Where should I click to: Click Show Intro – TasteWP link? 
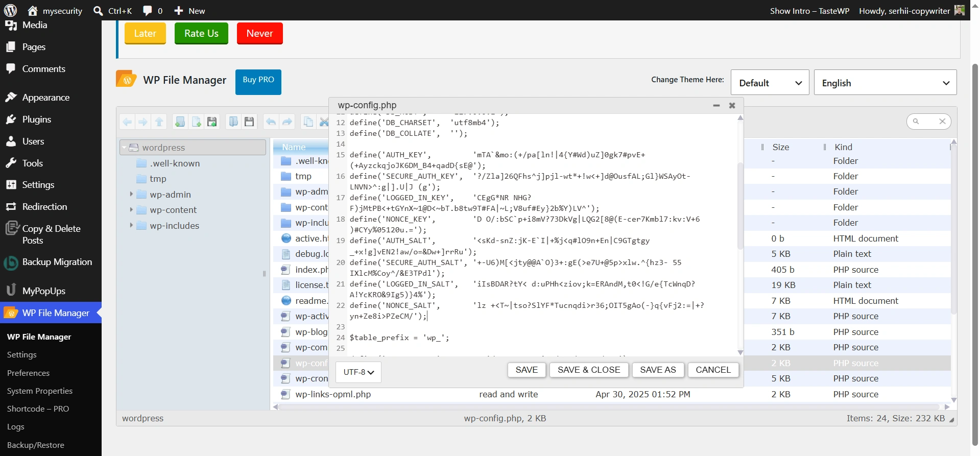pos(809,11)
